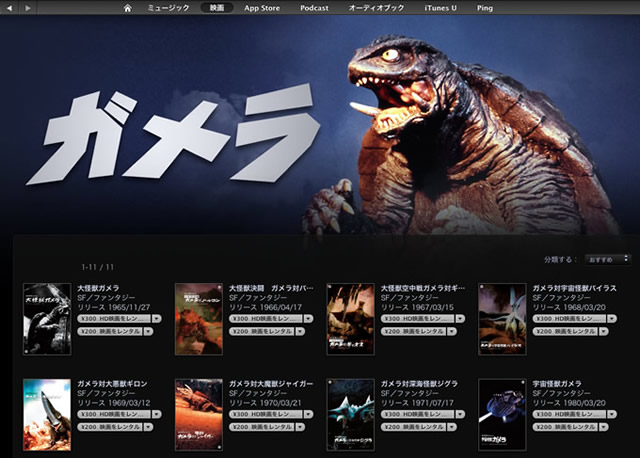Expand HD rental arrow for 大怪獣決闘 ガメラ対バ…
Screen dimensions: 640x458
tap(309, 318)
